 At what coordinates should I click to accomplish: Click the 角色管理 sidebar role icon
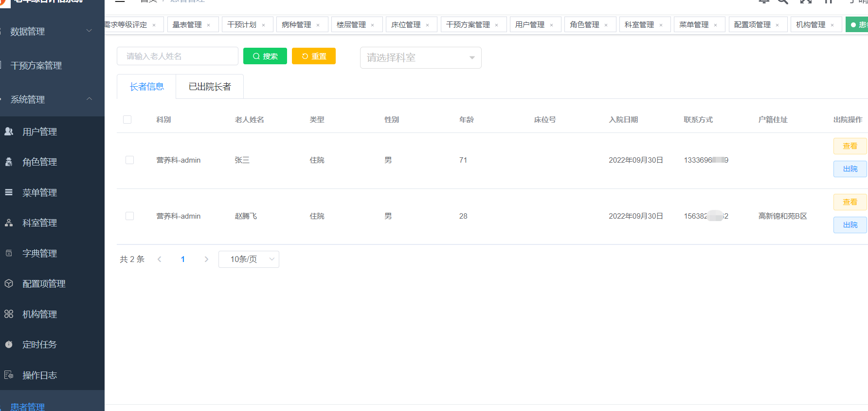(x=9, y=162)
